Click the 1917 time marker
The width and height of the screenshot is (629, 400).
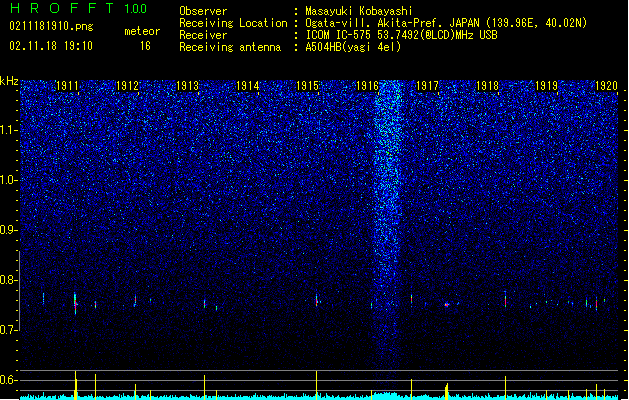coord(427,86)
